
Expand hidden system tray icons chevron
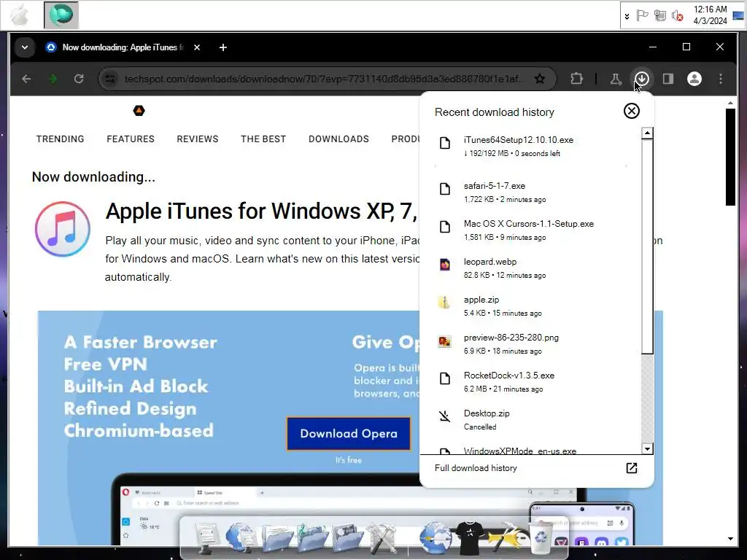[627, 16]
